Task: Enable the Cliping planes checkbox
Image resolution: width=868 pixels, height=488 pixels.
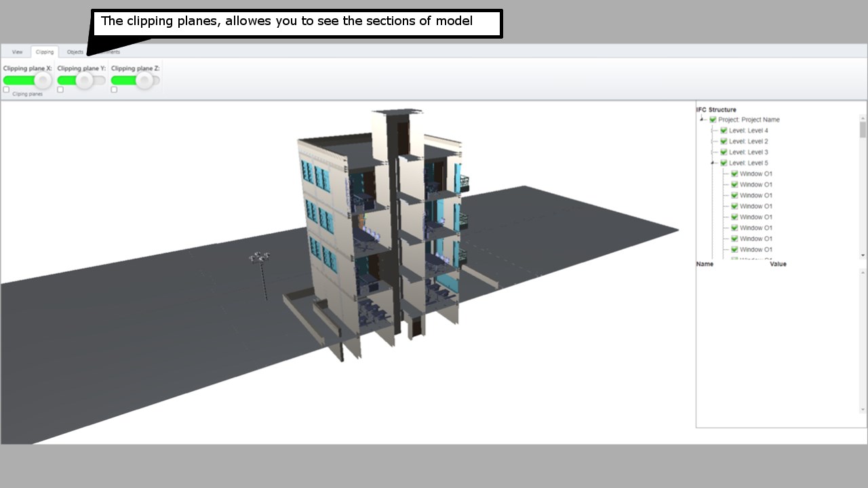Action: tap(6, 89)
